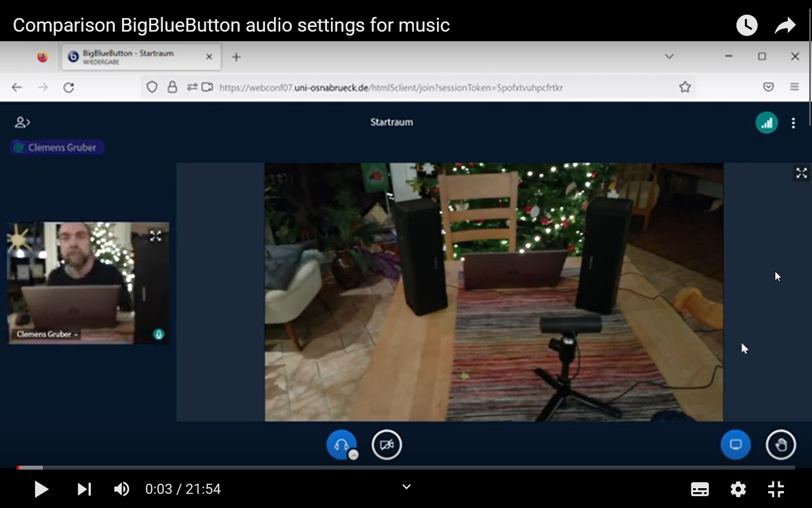Open the users panel via person icon
Image resolution: width=812 pixels, height=508 pixels.
click(21, 122)
